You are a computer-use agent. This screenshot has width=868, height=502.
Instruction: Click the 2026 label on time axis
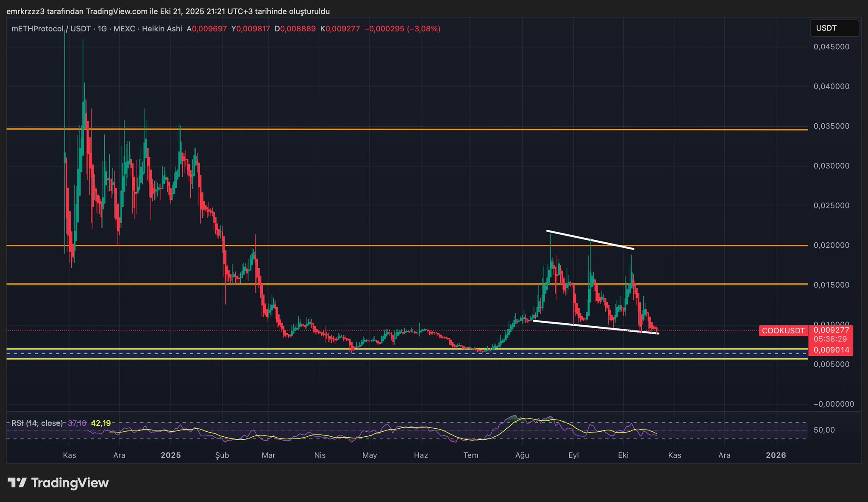pos(776,455)
